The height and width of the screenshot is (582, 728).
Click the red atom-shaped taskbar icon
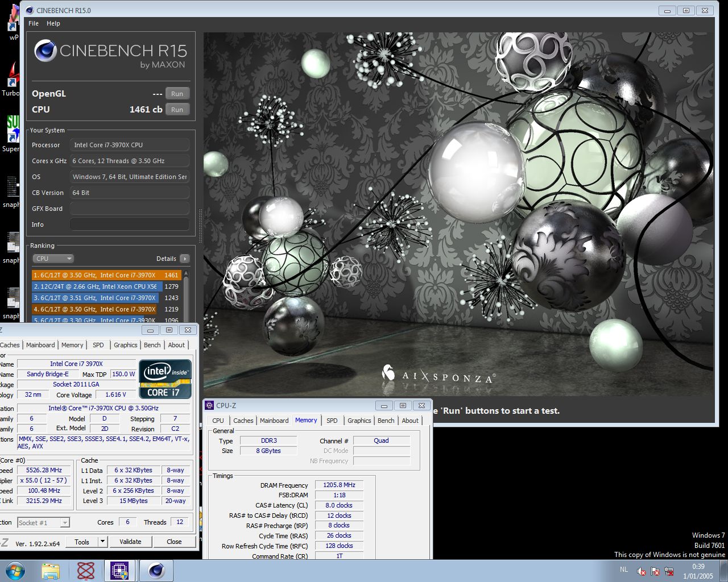[x=85, y=571]
